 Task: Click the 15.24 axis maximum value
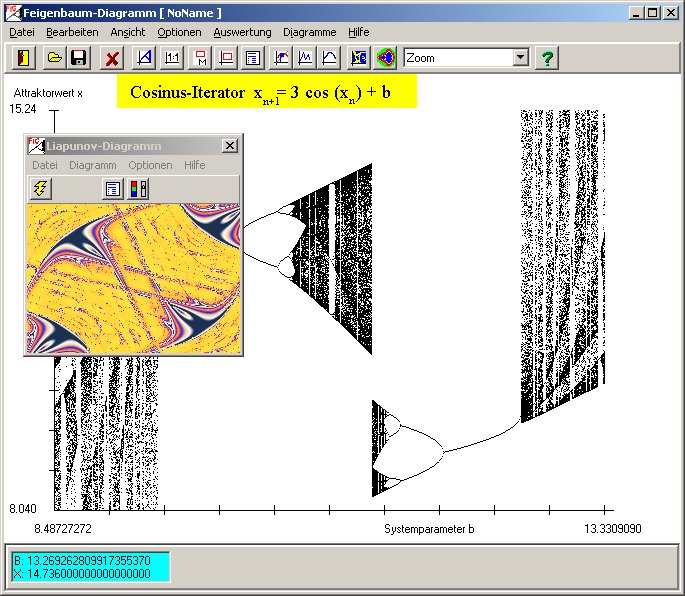(x=23, y=109)
